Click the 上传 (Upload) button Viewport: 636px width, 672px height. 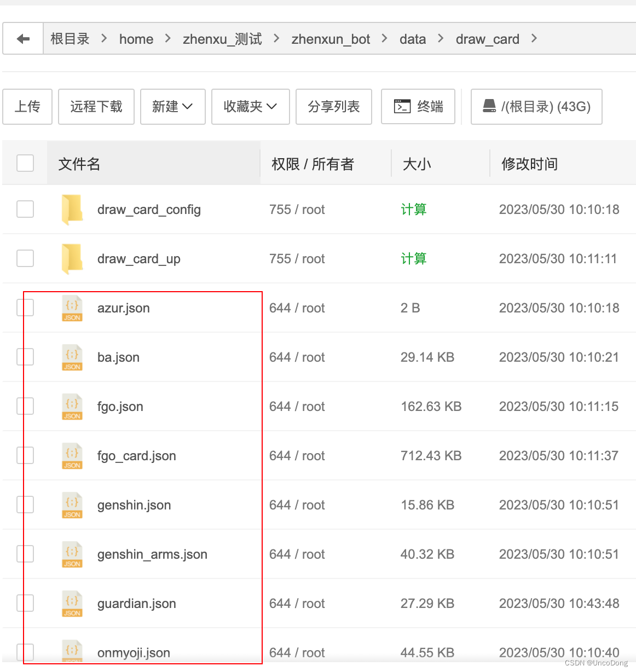tap(27, 106)
